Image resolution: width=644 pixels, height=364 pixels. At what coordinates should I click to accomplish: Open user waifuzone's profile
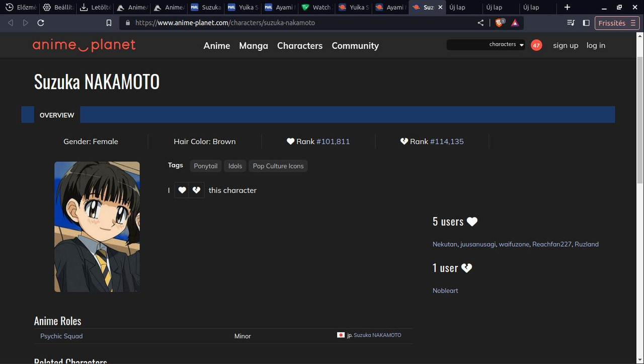point(514,244)
